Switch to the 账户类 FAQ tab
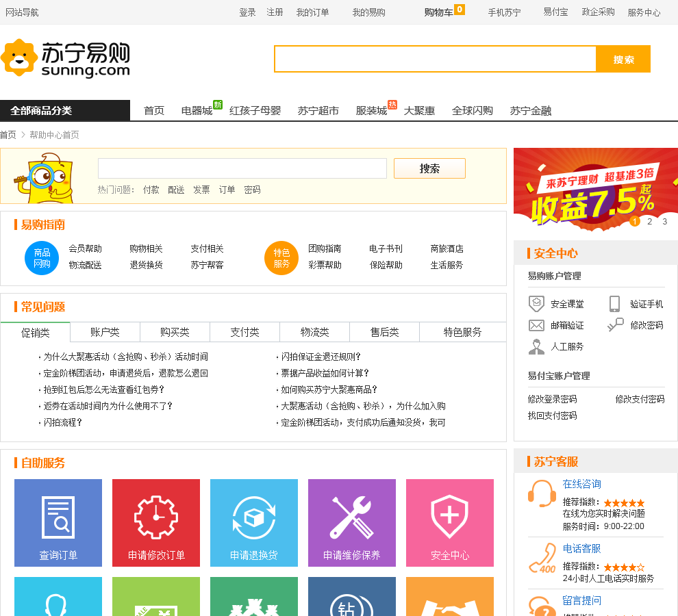Image resolution: width=678 pixels, height=616 pixels. (105, 332)
